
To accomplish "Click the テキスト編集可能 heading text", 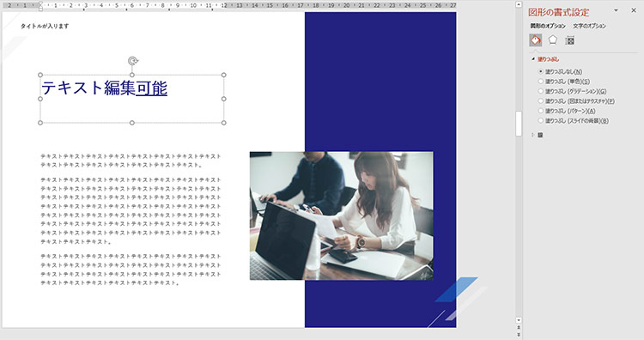I will coord(104,88).
